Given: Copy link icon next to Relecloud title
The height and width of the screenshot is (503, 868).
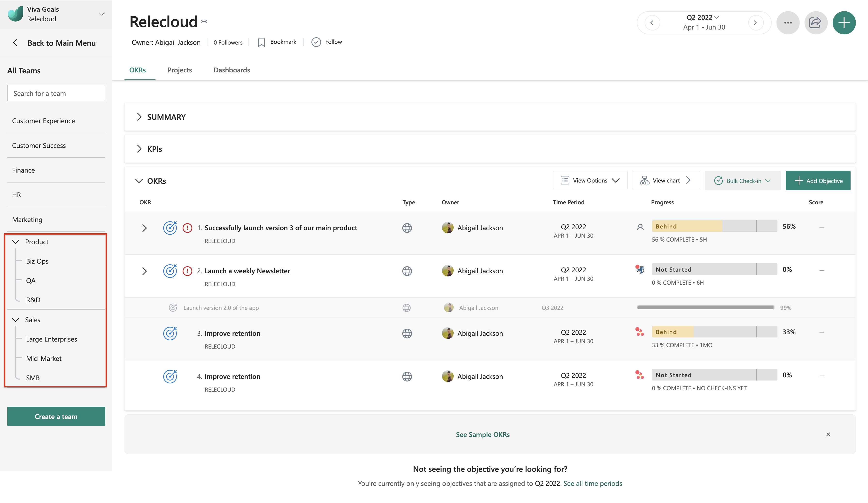Looking at the screenshot, I should [x=204, y=22].
